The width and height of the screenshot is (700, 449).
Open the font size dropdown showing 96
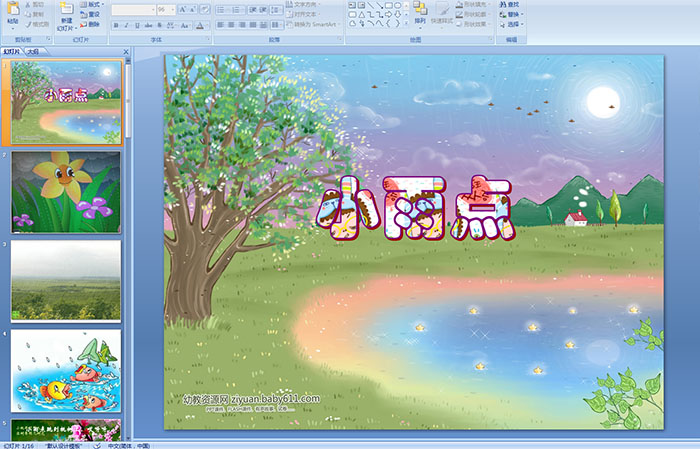(x=166, y=10)
